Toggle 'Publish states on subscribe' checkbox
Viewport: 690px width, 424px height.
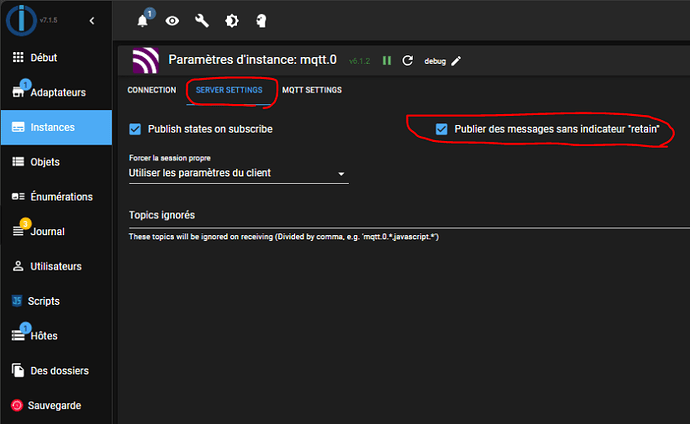136,129
